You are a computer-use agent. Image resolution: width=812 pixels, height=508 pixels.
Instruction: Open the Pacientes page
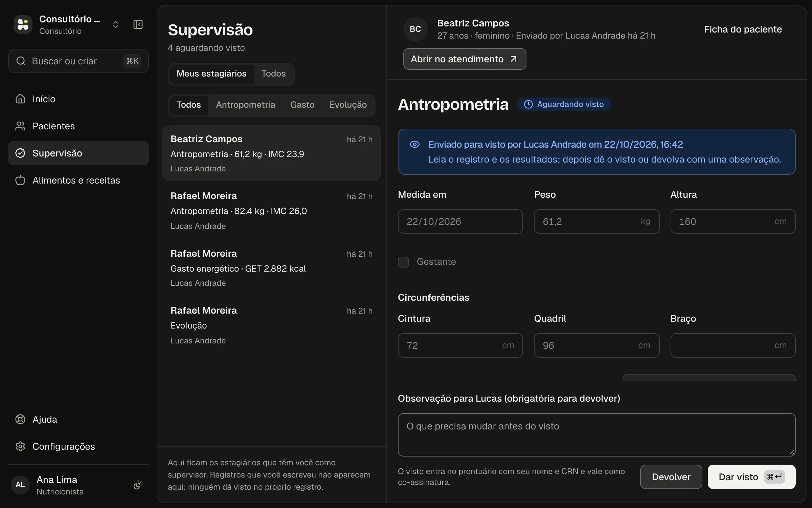[78, 126]
